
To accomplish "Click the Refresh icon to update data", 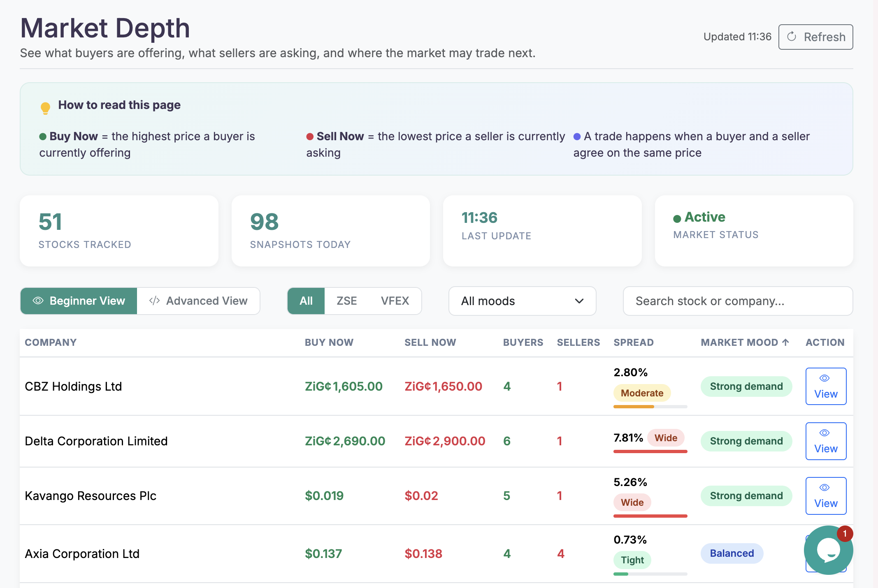I will point(792,37).
